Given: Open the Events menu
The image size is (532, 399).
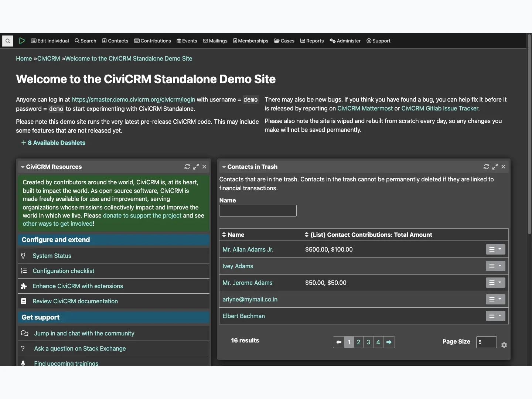Looking at the screenshot, I should coord(187,41).
